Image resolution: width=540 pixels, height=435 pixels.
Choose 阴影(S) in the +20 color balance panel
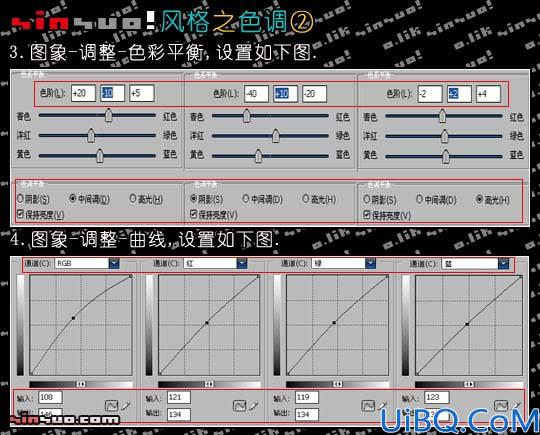tap(33, 199)
